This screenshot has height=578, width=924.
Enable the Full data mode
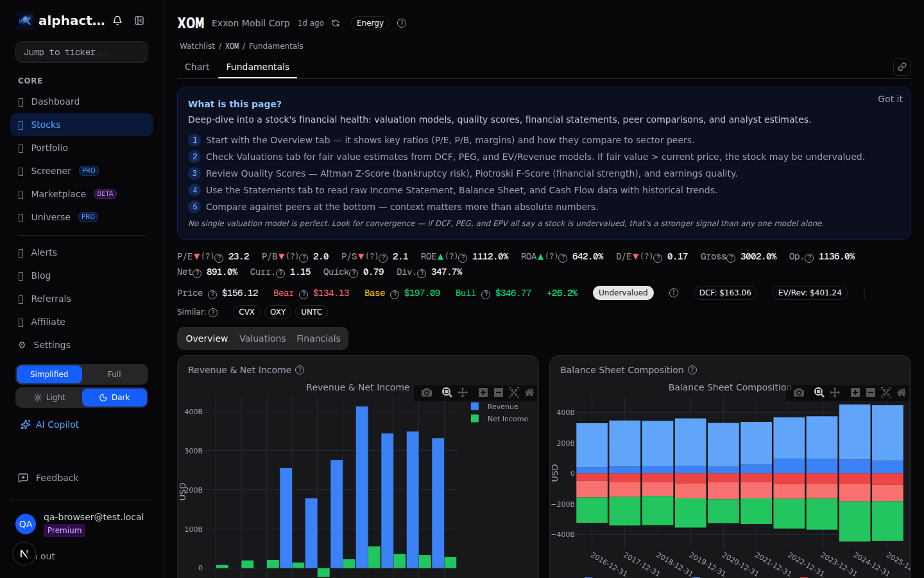coord(114,374)
